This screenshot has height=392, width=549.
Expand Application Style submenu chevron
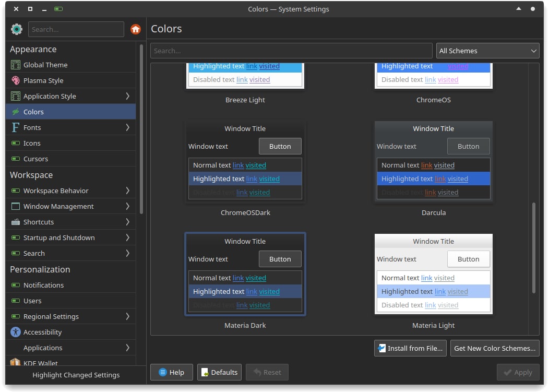127,96
